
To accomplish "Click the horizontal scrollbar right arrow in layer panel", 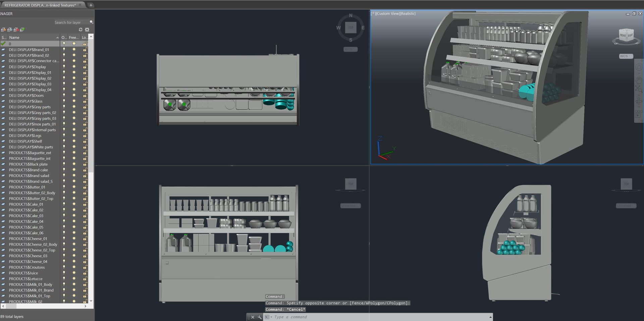I will [x=85, y=306].
